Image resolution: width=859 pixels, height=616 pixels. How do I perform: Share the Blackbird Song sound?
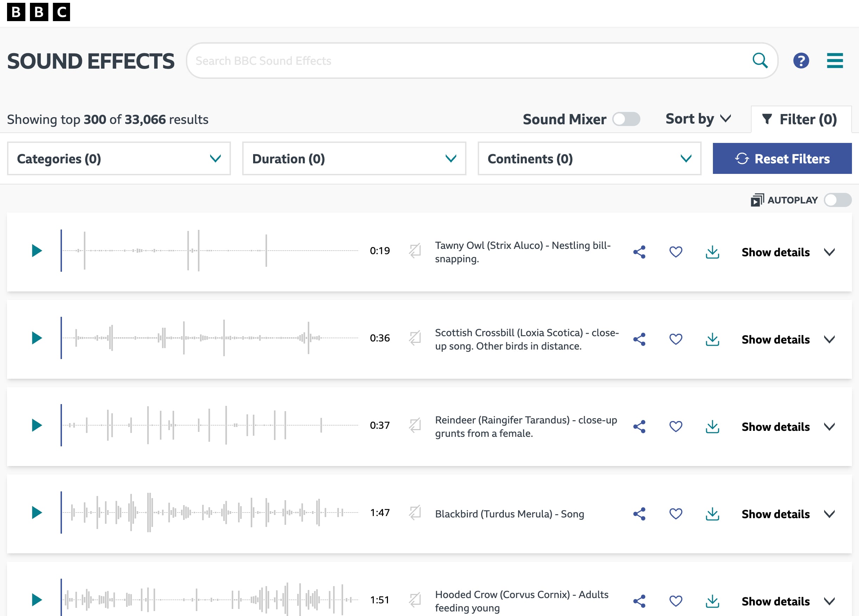tap(639, 514)
